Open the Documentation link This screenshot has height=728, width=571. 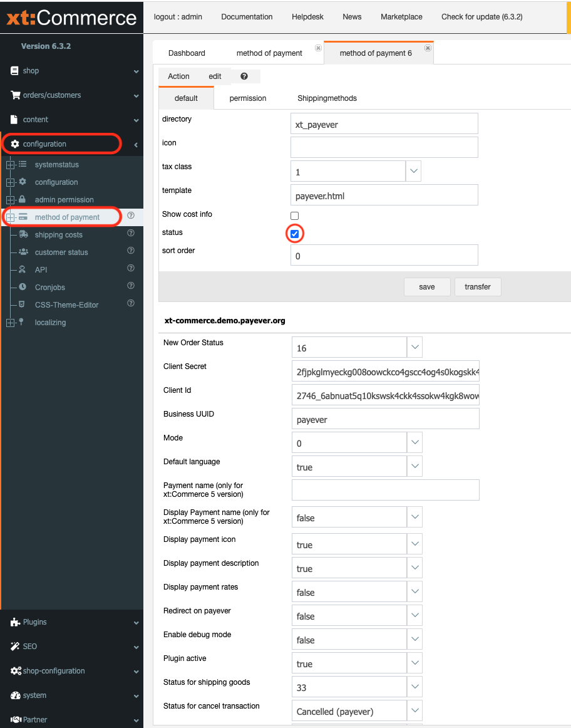tap(247, 17)
